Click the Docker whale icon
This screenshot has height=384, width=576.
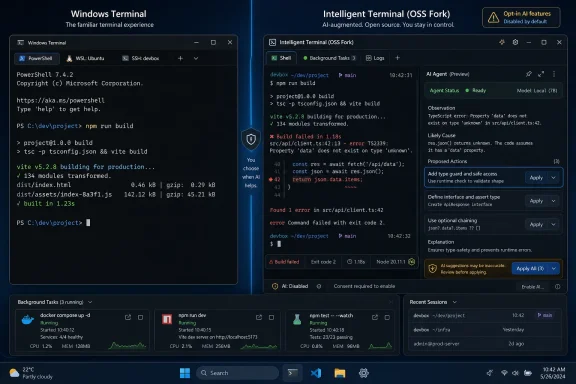tap(28, 320)
